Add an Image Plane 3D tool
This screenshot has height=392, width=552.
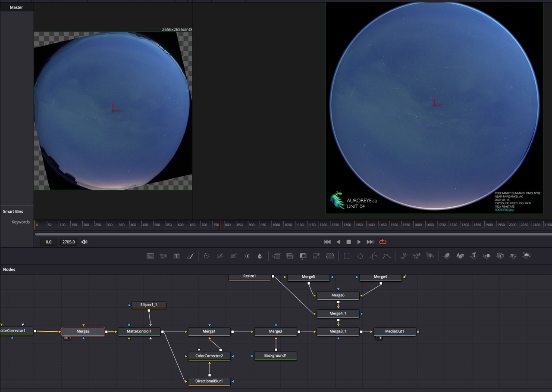447,256
